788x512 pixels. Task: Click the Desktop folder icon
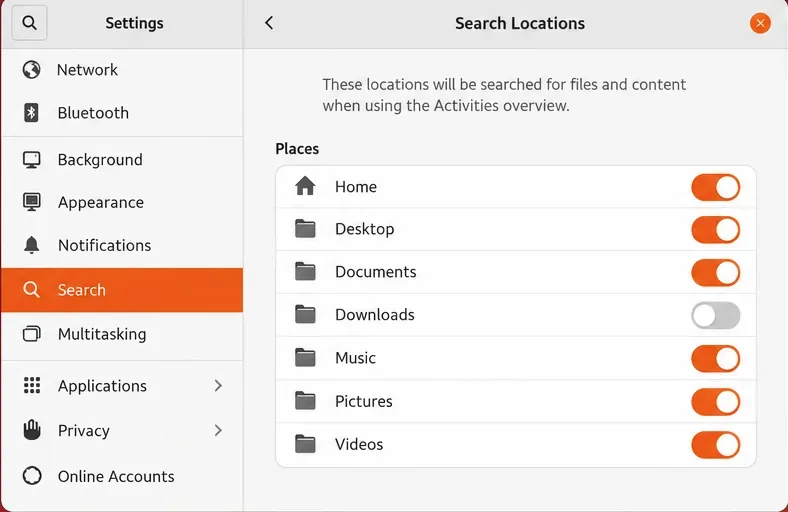(305, 229)
